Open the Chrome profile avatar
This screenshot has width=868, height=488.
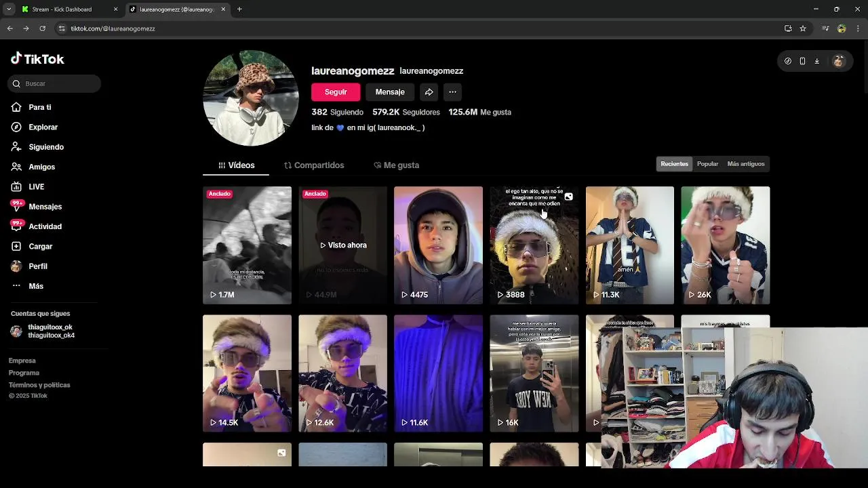pos(842,28)
